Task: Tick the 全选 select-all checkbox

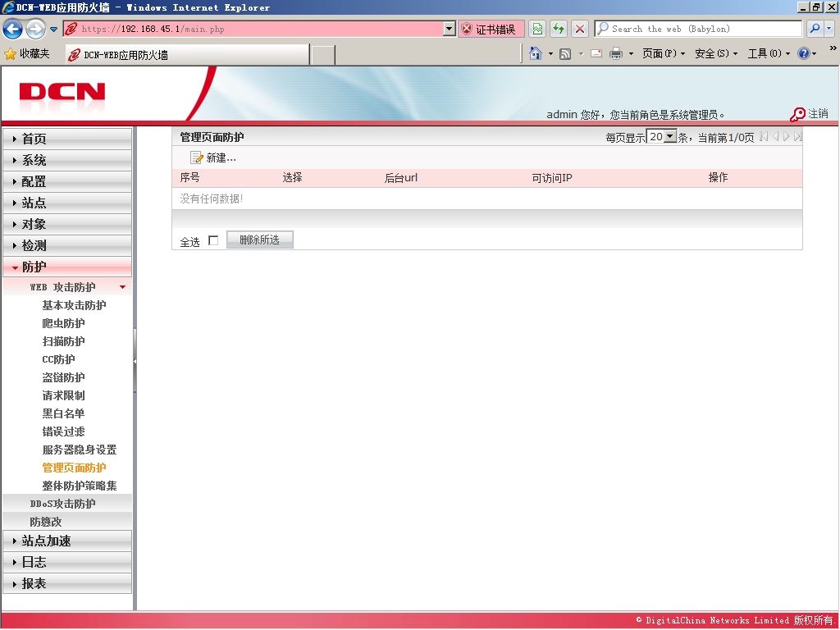Action: [213, 240]
